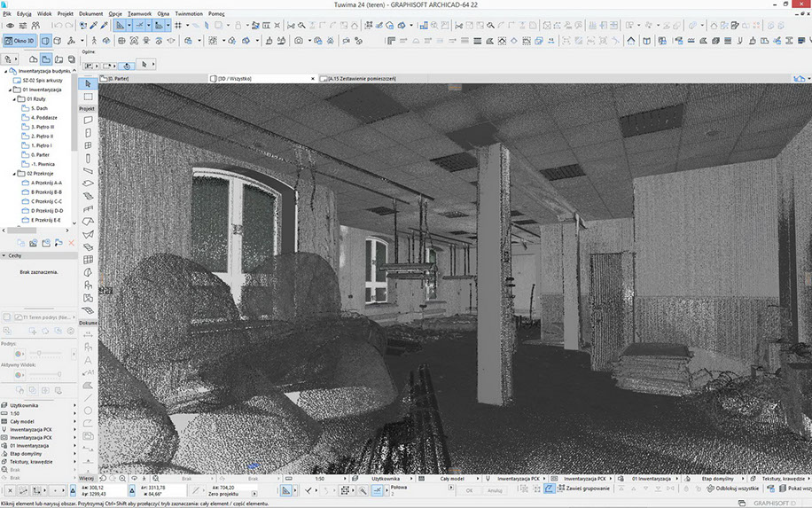This screenshot has width=812, height=508.
Task: Click the delete X icon in navigator
Action: coord(69,242)
